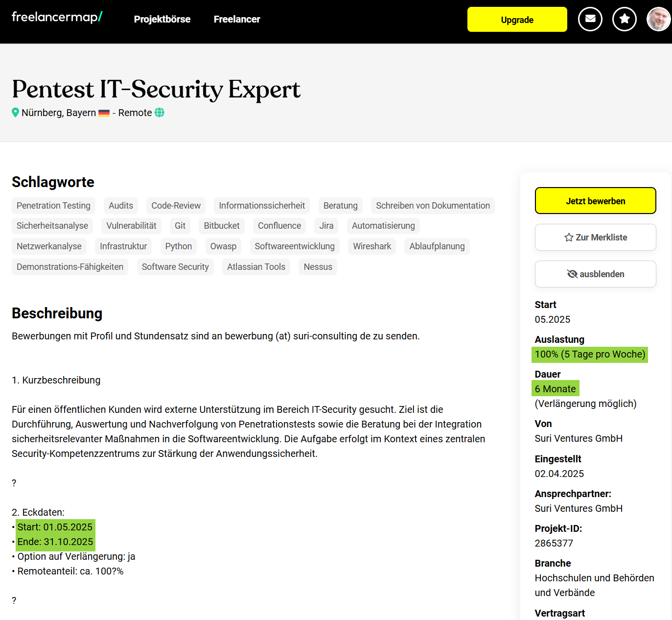The height and width of the screenshot is (620, 672).
Task: Click the freelancermap logo
Action: (57, 17)
